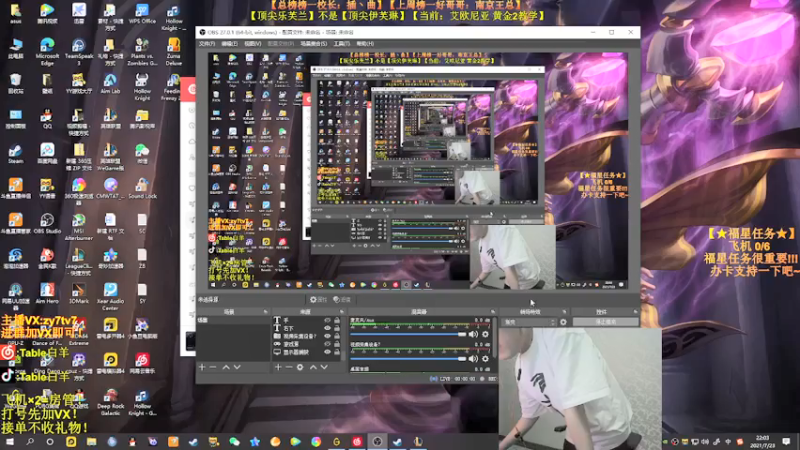Select the Deep Rock Galactic desktop icon
Image resolution: width=800 pixels, height=450 pixels.
pyautogui.click(x=110, y=403)
